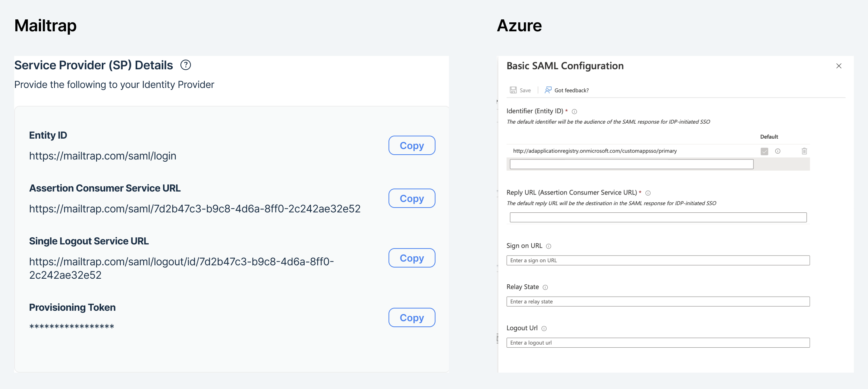This screenshot has height=389, width=868.
Task: Select the Single Logout Service URL value text
Action: tap(181, 268)
